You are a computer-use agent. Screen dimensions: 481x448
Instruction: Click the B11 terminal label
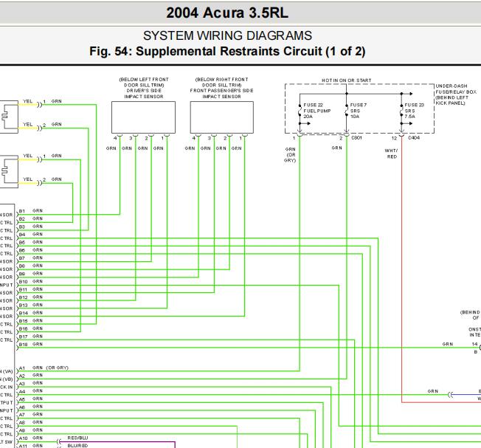tap(23, 289)
